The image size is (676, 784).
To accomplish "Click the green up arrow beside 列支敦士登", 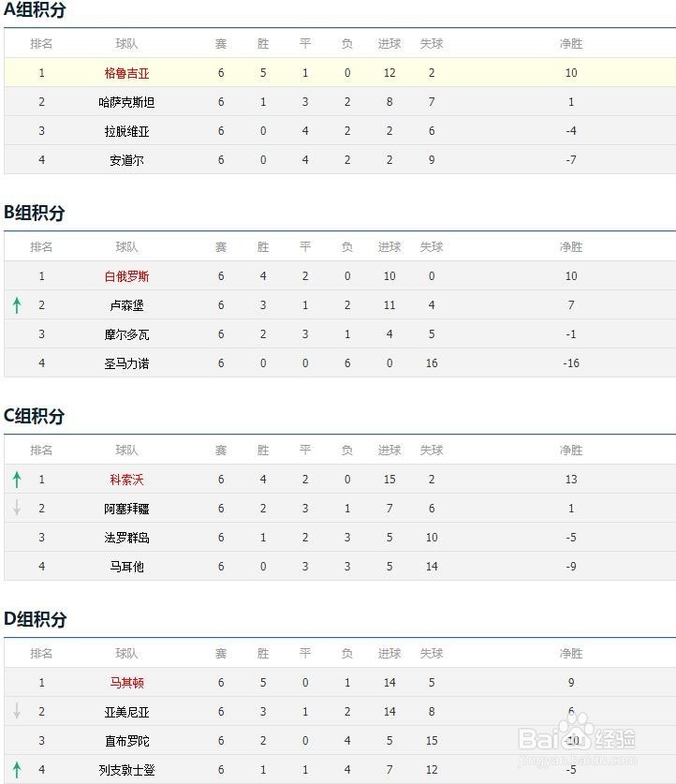I will pos(17,769).
